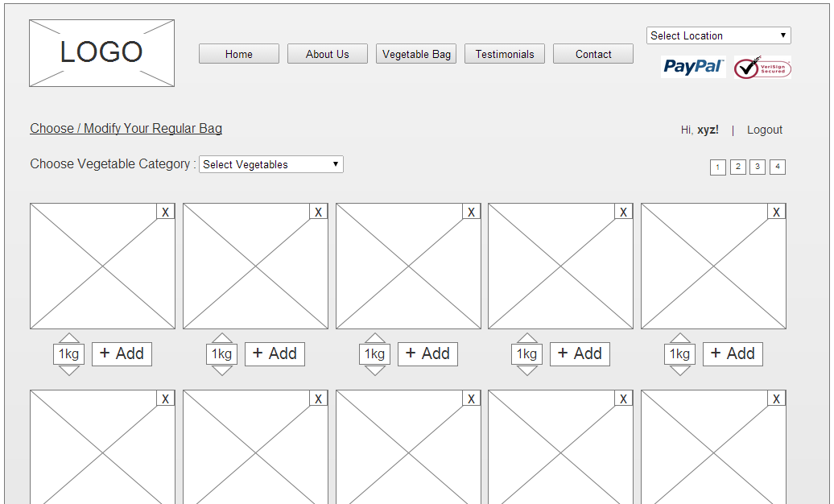834x504 pixels.
Task: Click the Contact navigation button
Action: point(593,54)
